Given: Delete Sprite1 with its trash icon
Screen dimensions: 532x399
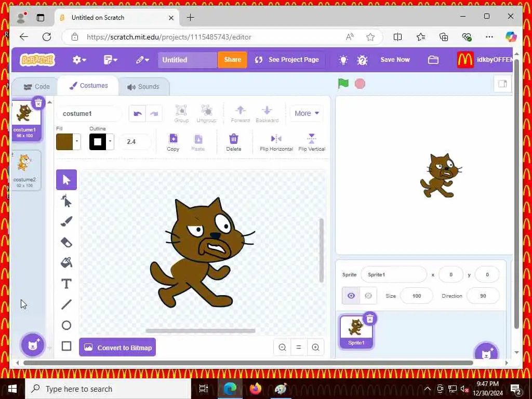Looking at the screenshot, I should pos(370,318).
